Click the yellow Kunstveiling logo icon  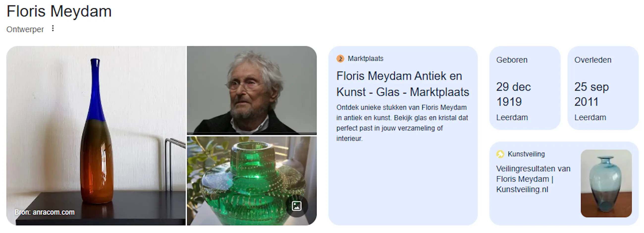click(500, 154)
